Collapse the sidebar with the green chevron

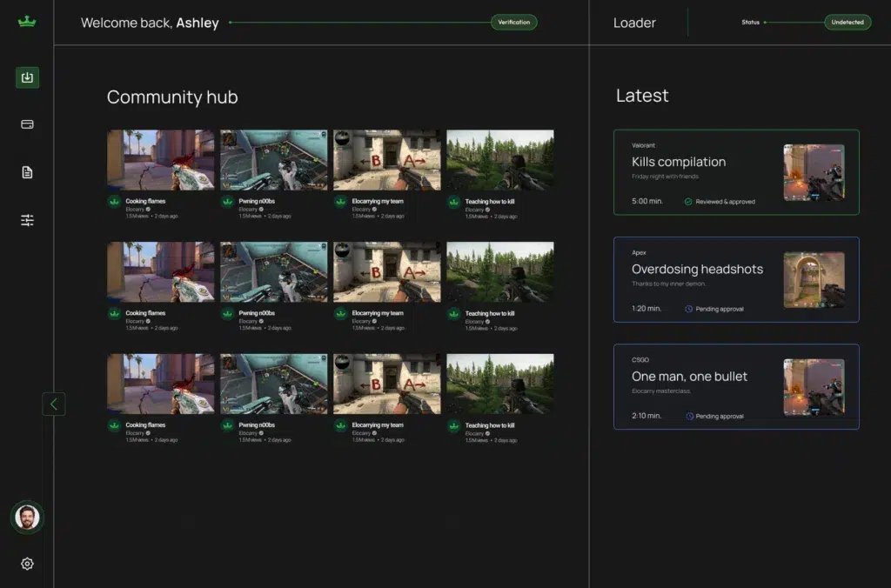click(x=54, y=404)
